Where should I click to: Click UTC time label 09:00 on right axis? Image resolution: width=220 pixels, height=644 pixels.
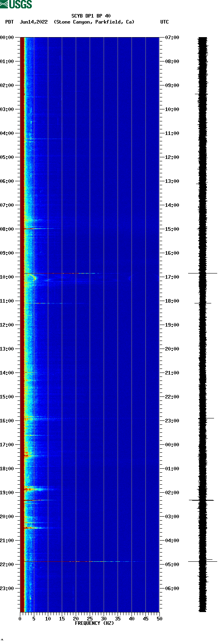(172, 85)
